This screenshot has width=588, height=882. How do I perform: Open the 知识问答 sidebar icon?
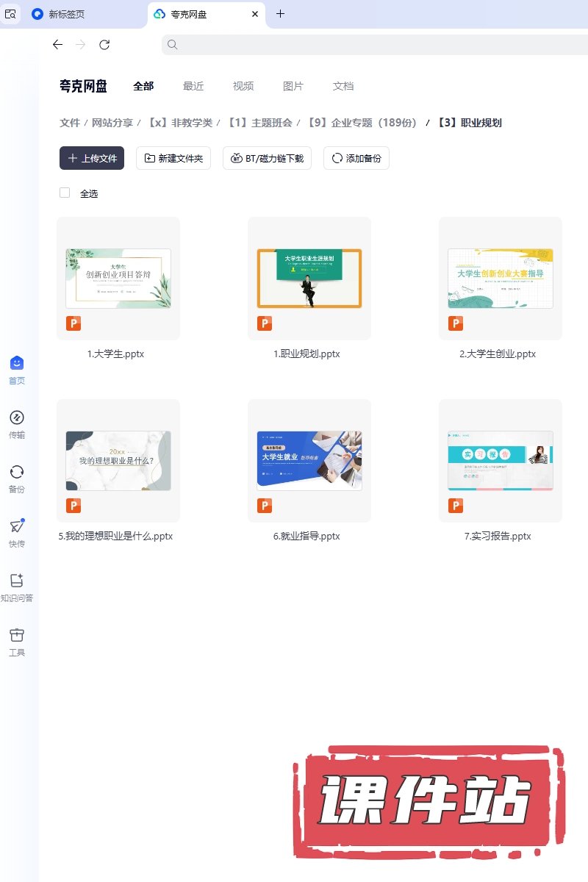pos(17,581)
